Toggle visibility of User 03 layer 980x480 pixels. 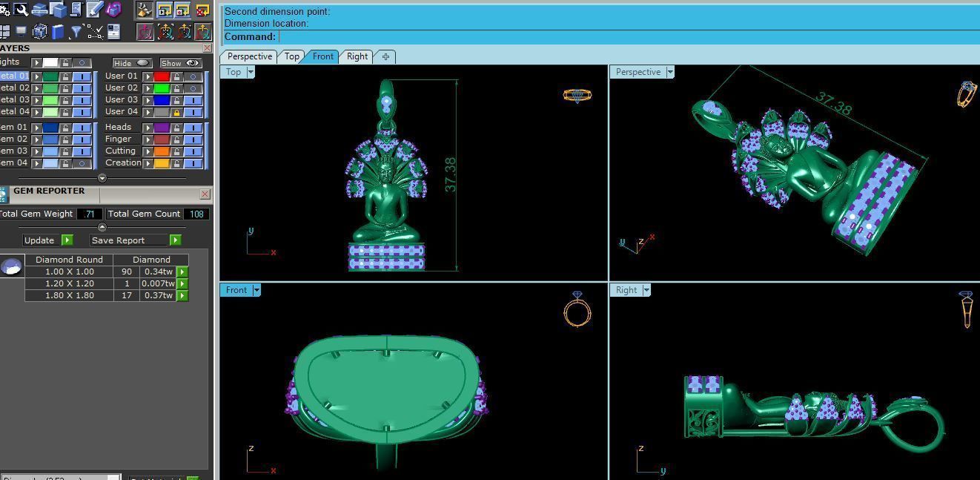193,100
